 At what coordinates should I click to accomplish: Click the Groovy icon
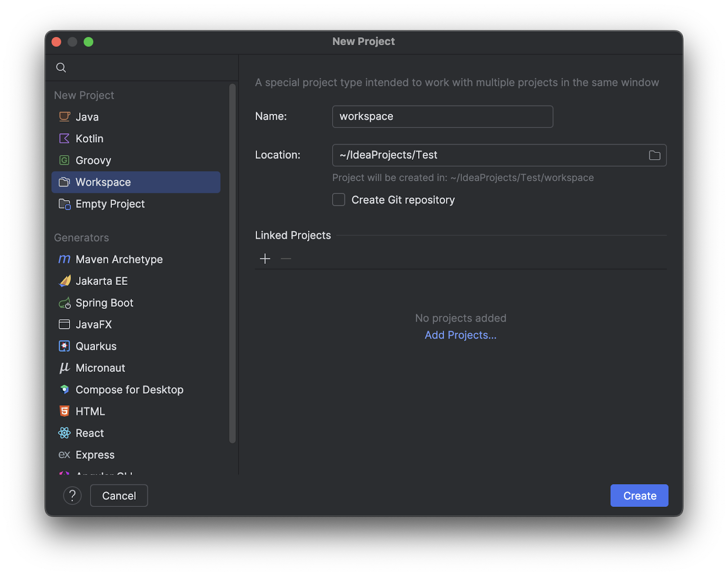(x=65, y=160)
